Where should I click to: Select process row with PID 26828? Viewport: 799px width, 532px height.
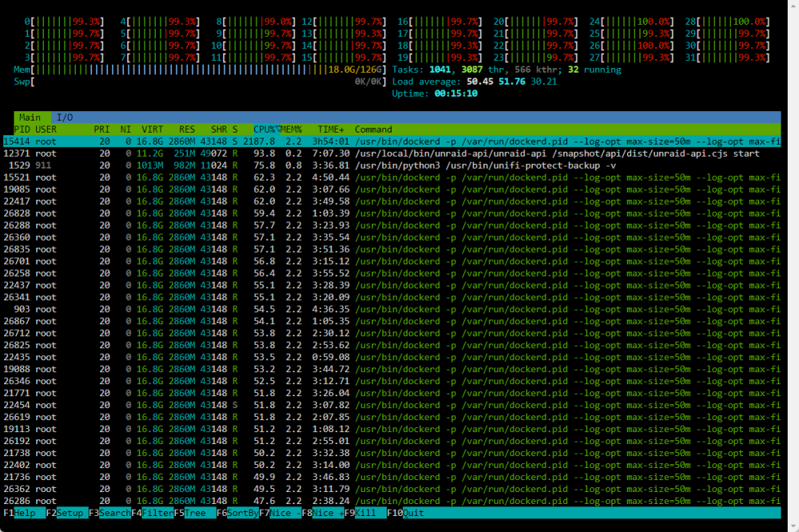(x=392, y=213)
